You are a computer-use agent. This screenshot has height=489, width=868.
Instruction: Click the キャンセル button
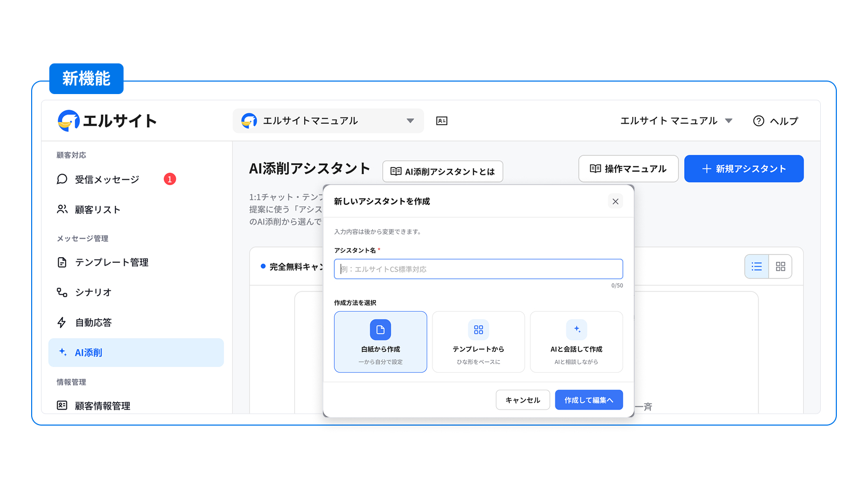[523, 400]
